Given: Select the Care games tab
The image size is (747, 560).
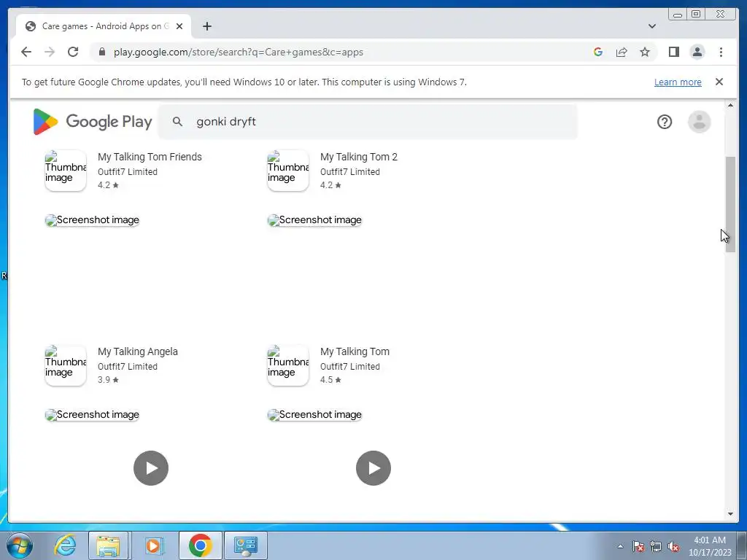Looking at the screenshot, I should (x=104, y=26).
